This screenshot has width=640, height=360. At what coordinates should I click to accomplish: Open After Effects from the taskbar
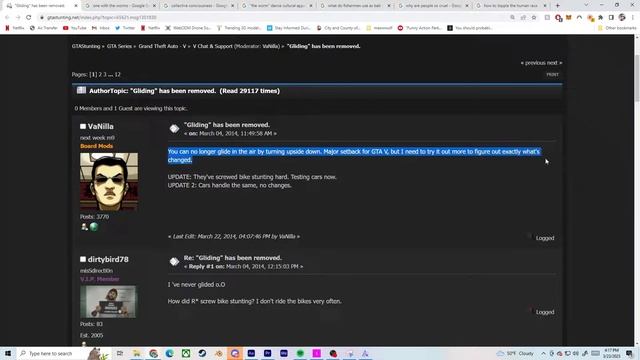[251, 353]
